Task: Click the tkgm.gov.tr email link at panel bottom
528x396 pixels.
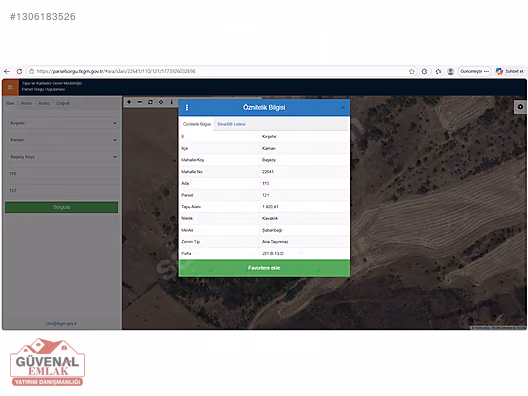Action: tap(61, 324)
